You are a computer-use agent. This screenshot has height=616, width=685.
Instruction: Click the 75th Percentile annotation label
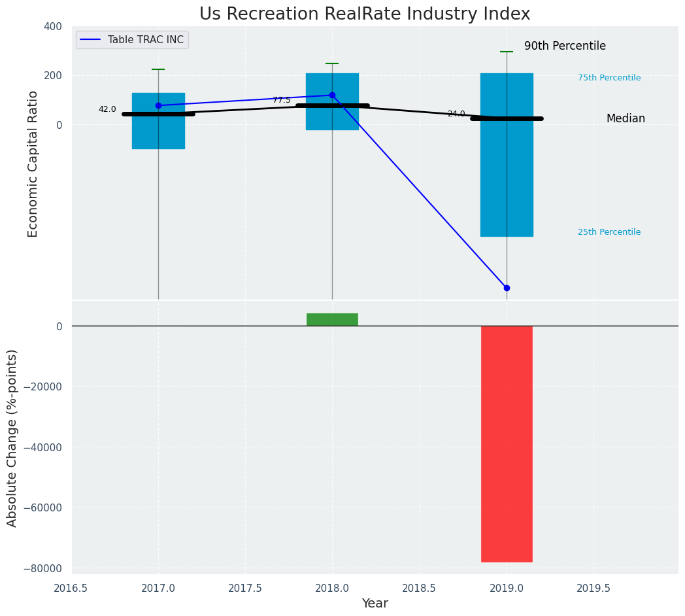coord(609,78)
